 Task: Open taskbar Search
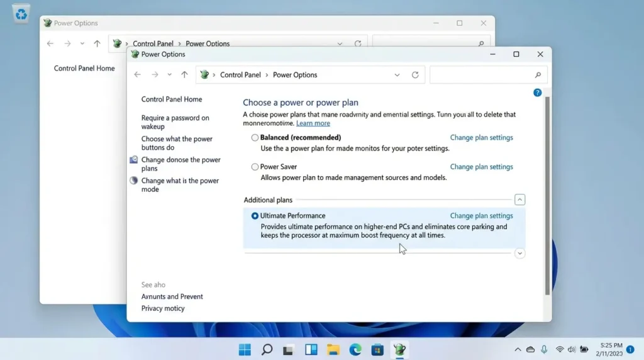coord(267,350)
